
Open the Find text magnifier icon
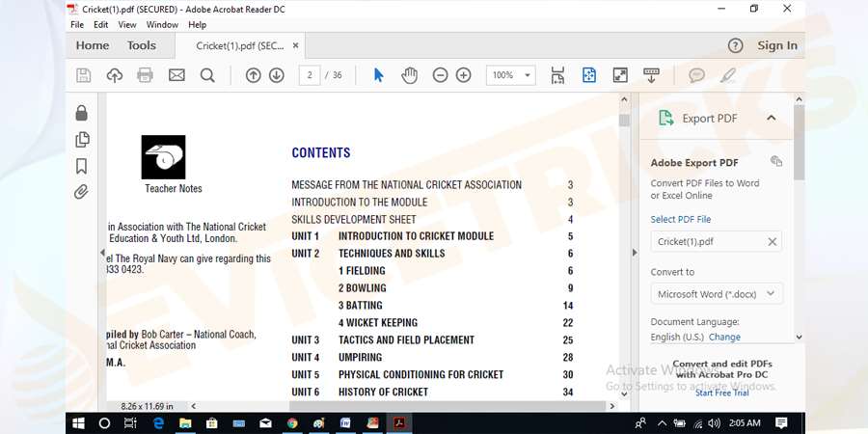coord(207,75)
